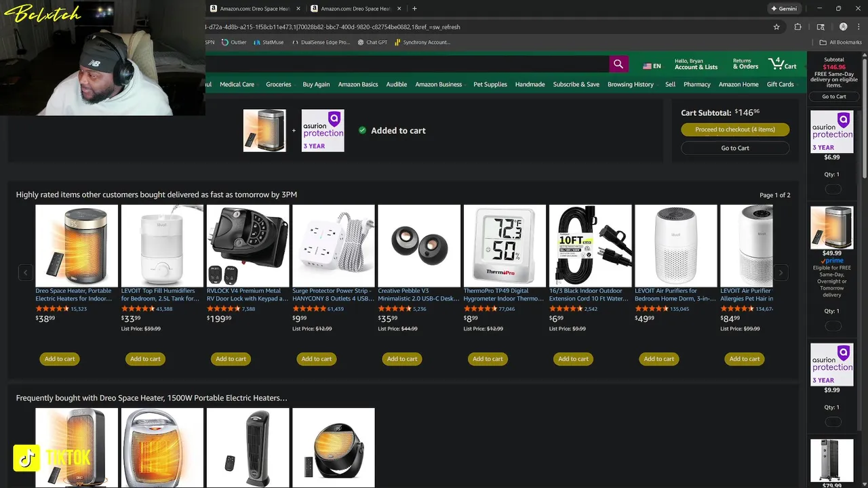This screenshot has height=488, width=868.
Task: Open the $49.99 Dreo heater in cart sidebar
Action: 831,228
